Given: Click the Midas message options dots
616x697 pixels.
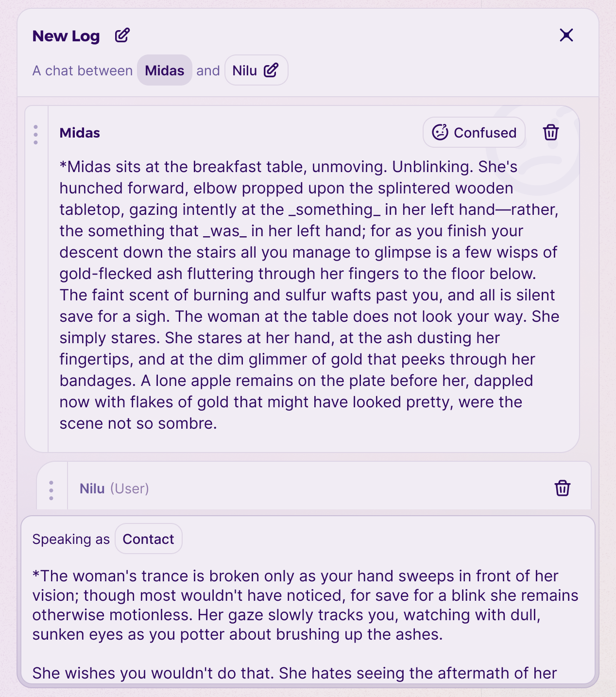Looking at the screenshot, I should 35,135.
